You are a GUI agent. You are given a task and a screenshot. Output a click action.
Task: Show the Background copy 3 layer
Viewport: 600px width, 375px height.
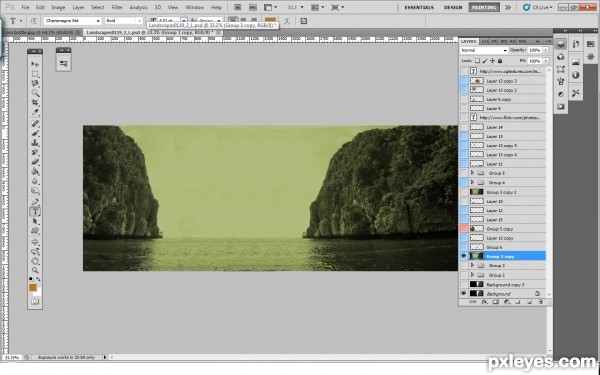pos(463,284)
